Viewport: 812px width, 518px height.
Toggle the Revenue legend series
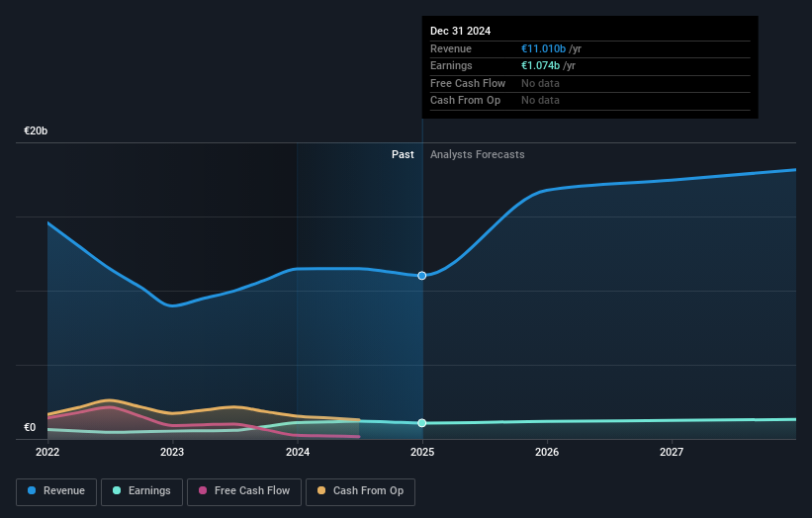tap(56, 491)
